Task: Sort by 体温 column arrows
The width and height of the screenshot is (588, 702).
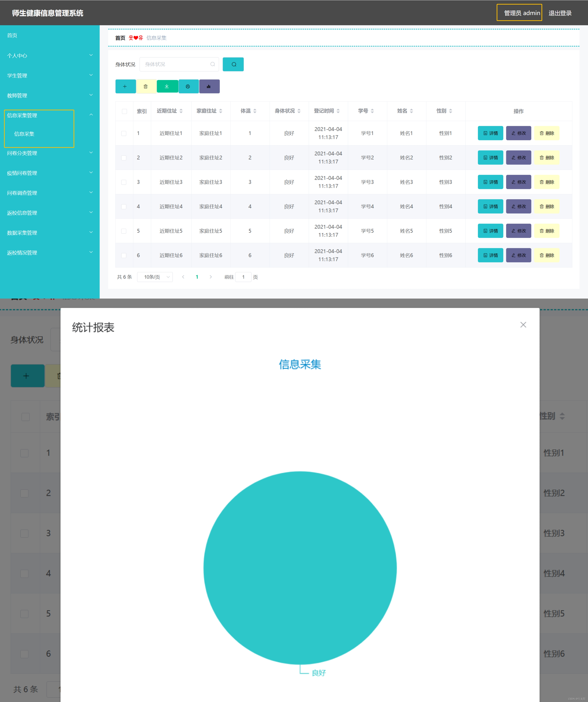Action: pos(255,111)
